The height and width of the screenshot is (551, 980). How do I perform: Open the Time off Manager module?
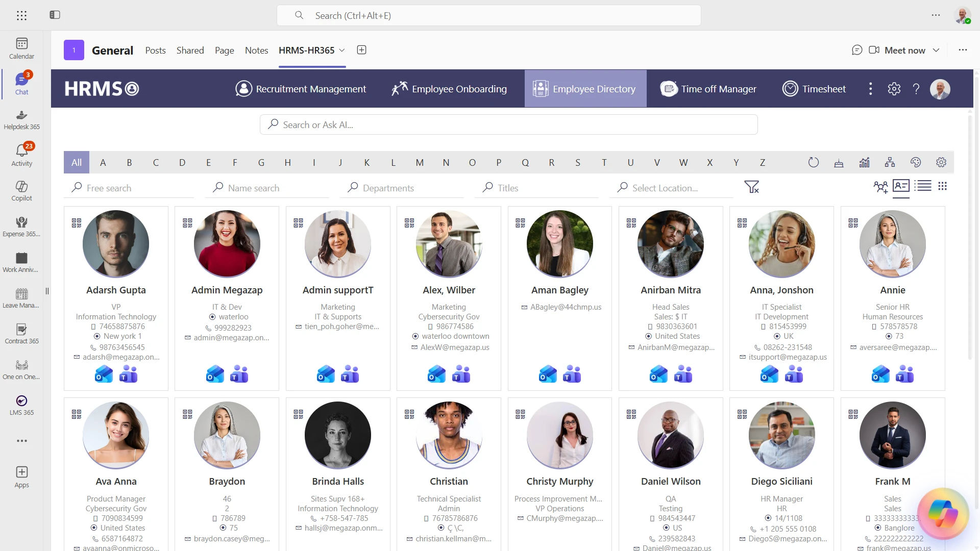(708, 89)
